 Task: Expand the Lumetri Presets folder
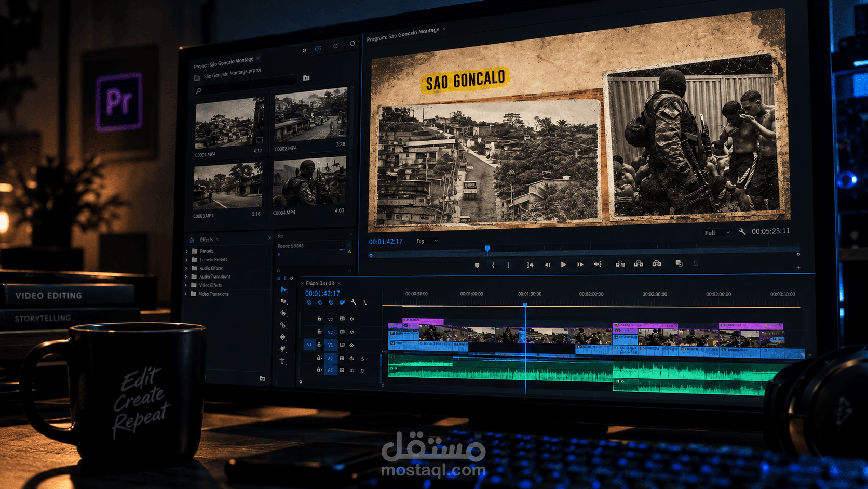coord(186,259)
